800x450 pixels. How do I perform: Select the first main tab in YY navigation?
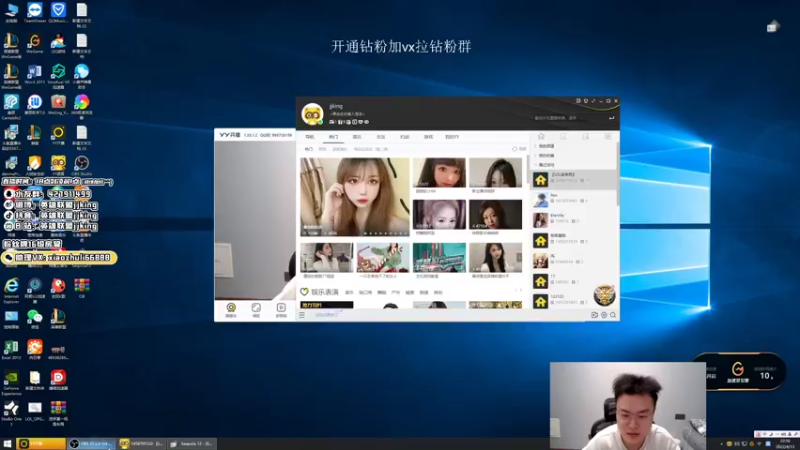coord(310,137)
